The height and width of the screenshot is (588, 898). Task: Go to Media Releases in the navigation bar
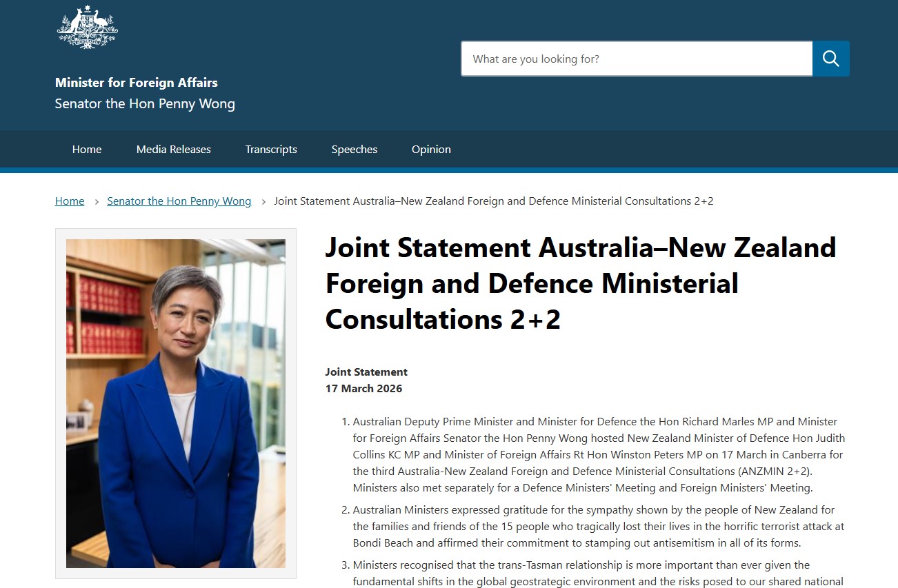pos(174,149)
